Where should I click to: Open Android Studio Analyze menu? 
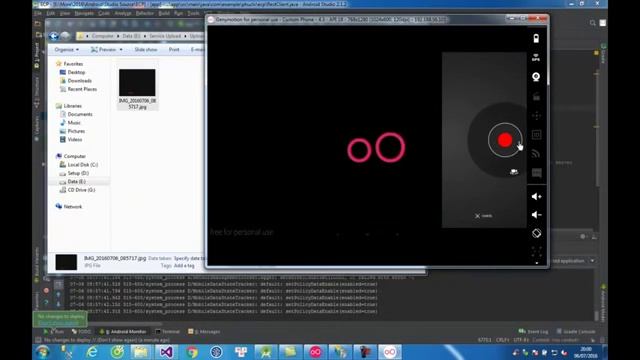point(122,13)
